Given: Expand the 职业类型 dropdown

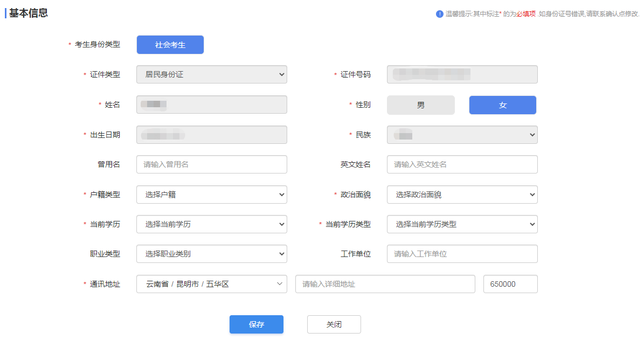Looking at the screenshot, I should click(212, 254).
